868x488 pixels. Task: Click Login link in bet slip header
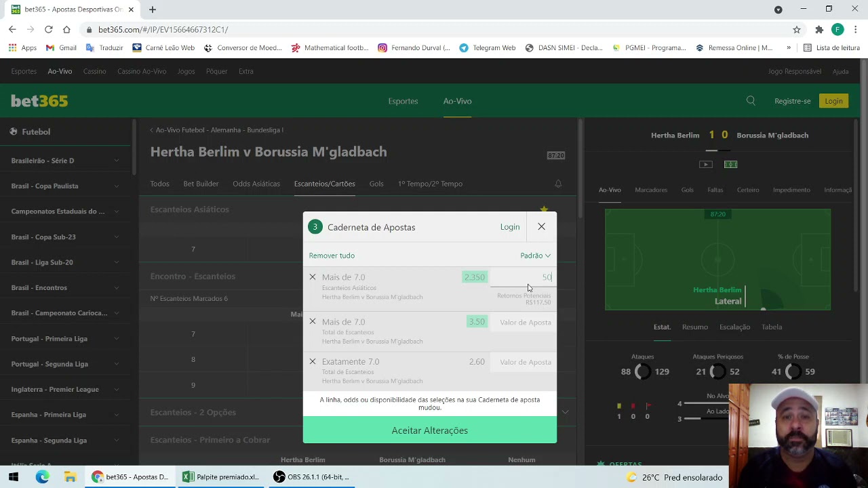510,227
